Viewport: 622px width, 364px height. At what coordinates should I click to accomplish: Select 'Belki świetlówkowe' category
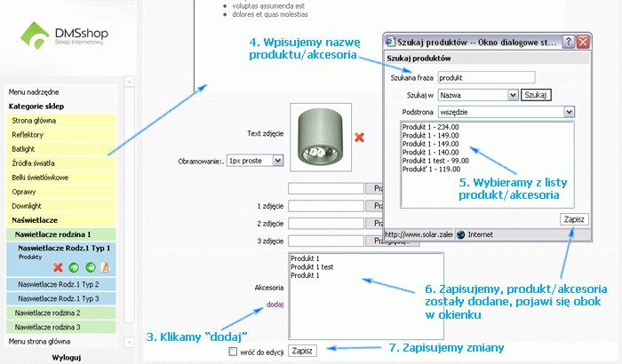[x=61, y=178]
